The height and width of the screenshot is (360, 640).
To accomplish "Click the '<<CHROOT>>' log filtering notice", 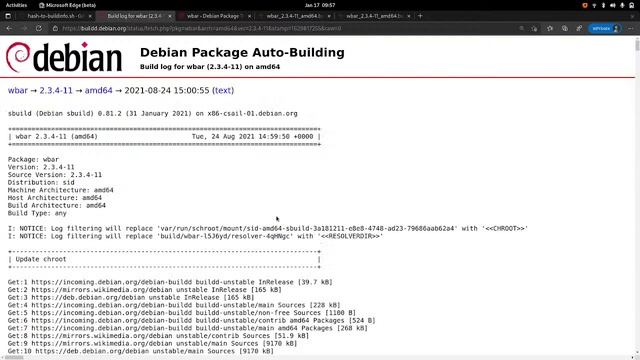I will point(268,229).
